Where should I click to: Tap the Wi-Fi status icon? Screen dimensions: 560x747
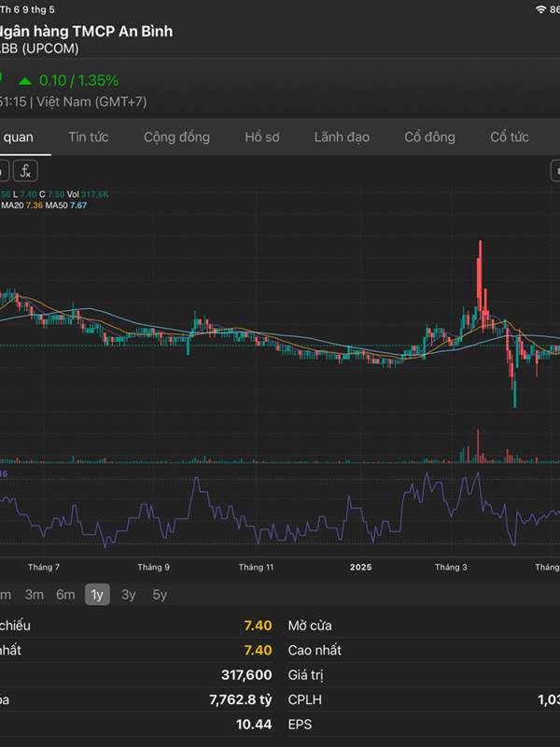(x=540, y=9)
